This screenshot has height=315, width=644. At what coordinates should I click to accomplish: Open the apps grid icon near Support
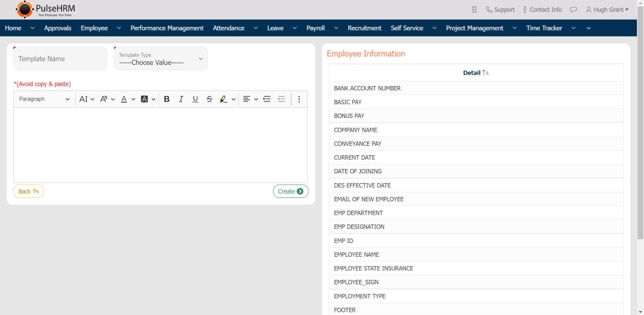[474, 9]
